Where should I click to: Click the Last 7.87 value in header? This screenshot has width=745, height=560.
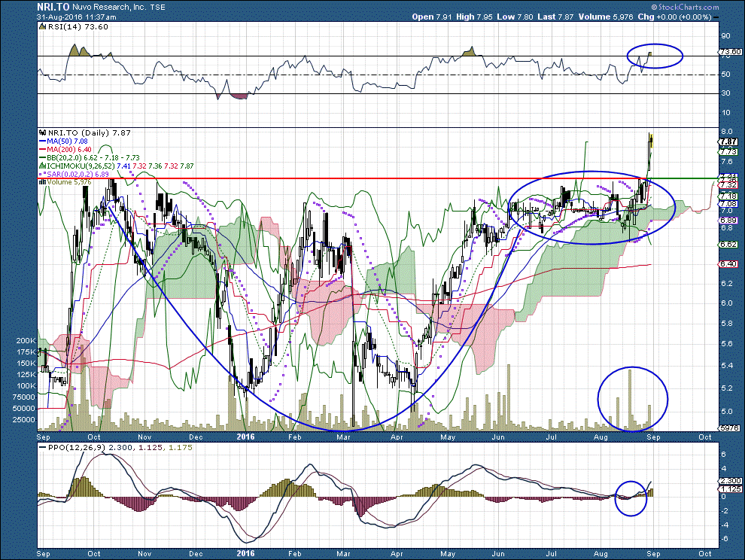click(x=555, y=17)
